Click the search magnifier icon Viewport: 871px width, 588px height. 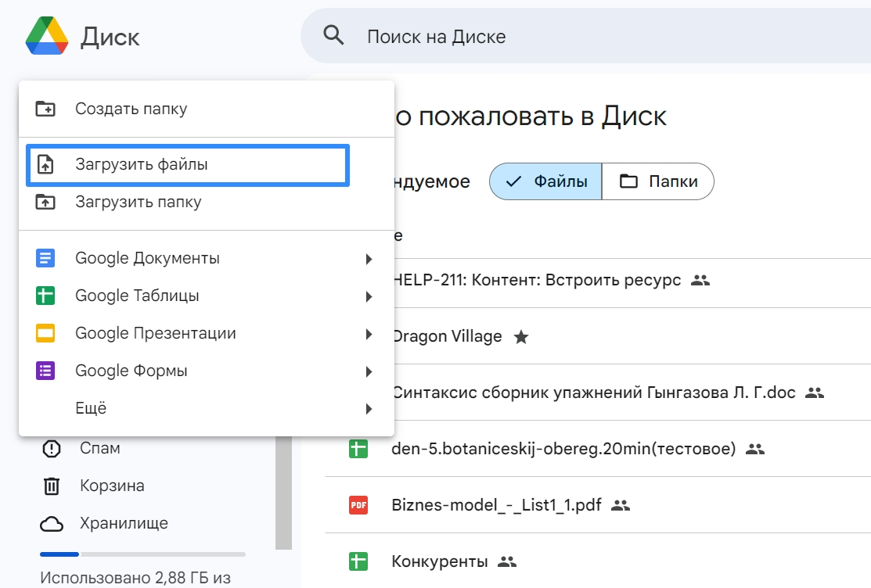pos(334,36)
